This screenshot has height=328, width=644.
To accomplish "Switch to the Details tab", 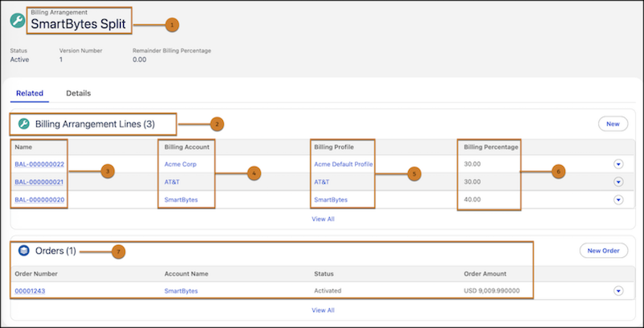I will click(78, 93).
